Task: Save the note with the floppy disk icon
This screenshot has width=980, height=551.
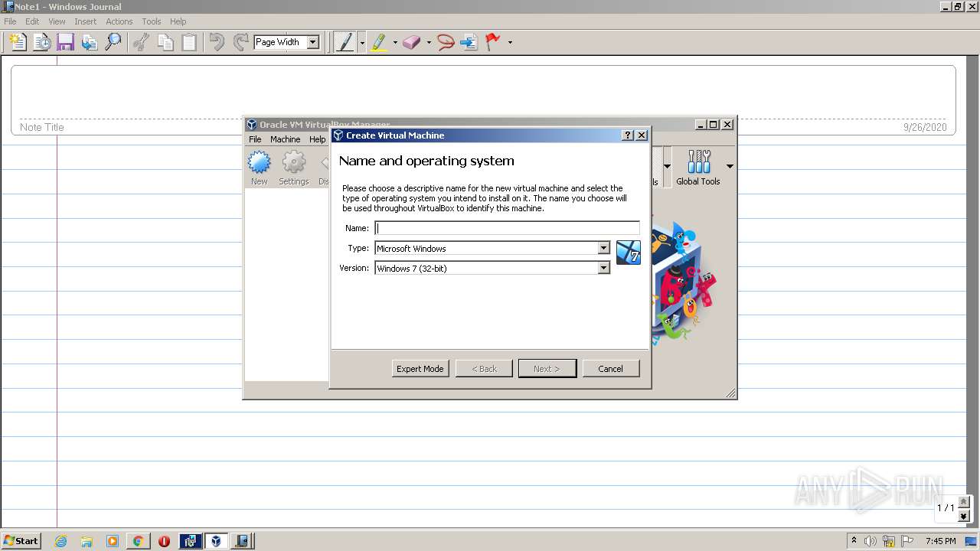Action: (66, 42)
